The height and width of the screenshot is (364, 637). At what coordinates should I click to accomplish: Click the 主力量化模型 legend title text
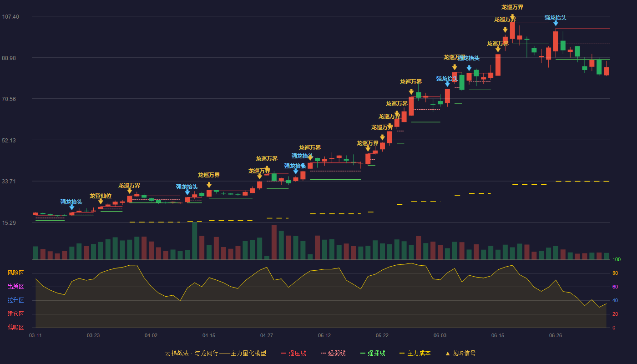[248, 353]
